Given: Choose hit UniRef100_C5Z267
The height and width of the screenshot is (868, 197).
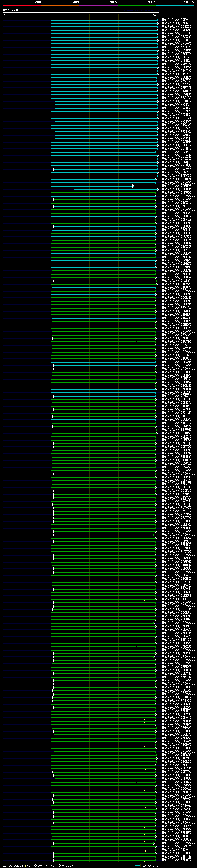Looking at the screenshot, I should point(176,84).
